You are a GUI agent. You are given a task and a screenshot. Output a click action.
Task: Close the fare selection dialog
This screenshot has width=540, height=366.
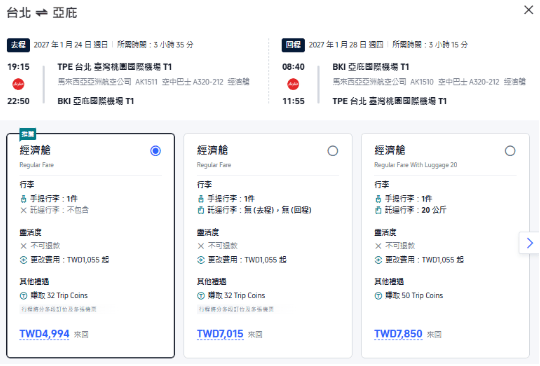(x=528, y=10)
